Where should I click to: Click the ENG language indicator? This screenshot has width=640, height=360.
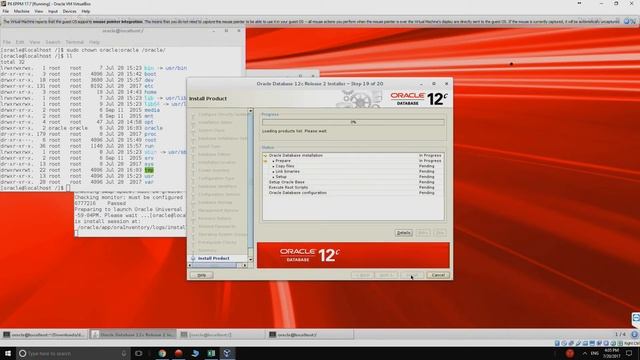[594, 353]
